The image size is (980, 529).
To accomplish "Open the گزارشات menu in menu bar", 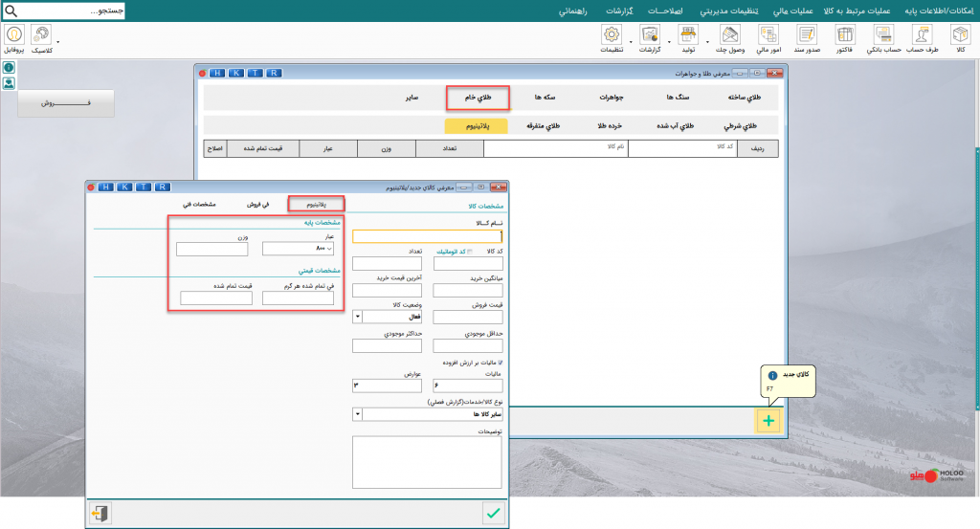I will (624, 11).
